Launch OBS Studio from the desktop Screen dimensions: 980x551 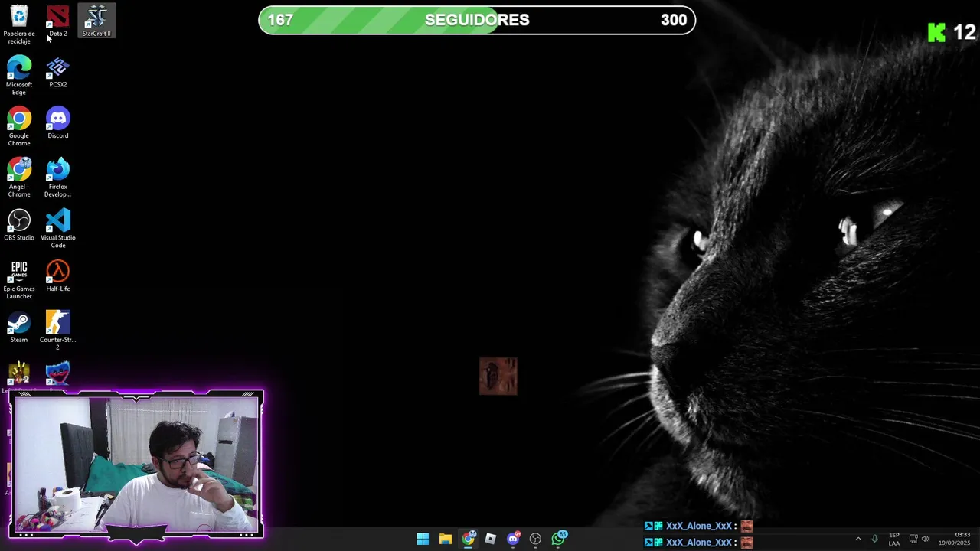point(19,225)
